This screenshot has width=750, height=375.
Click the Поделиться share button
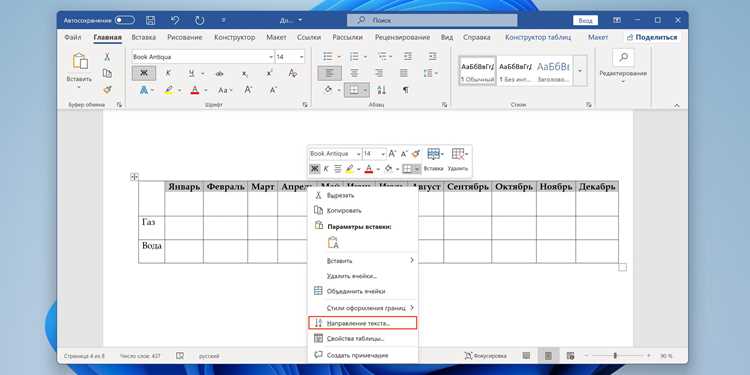click(652, 37)
